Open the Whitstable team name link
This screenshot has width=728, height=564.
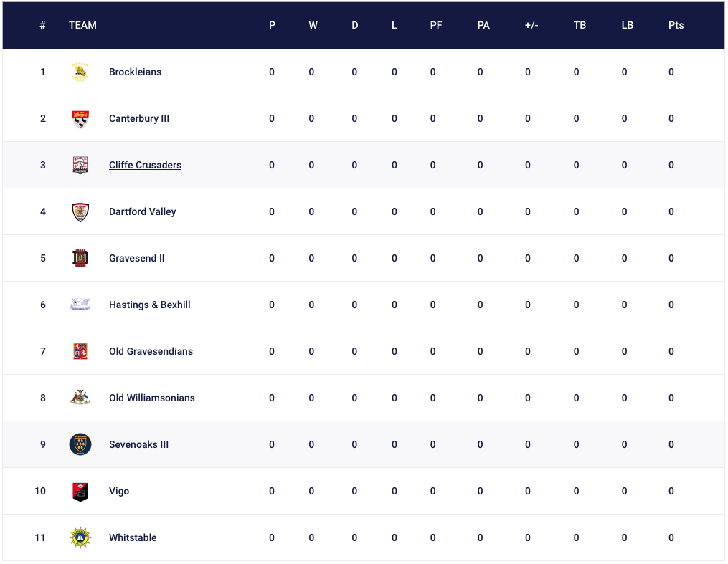click(133, 537)
